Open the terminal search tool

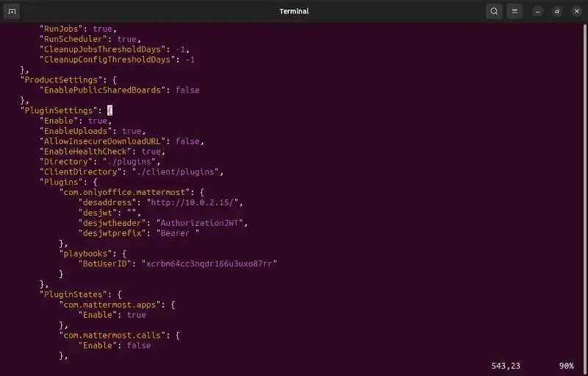(494, 11)
